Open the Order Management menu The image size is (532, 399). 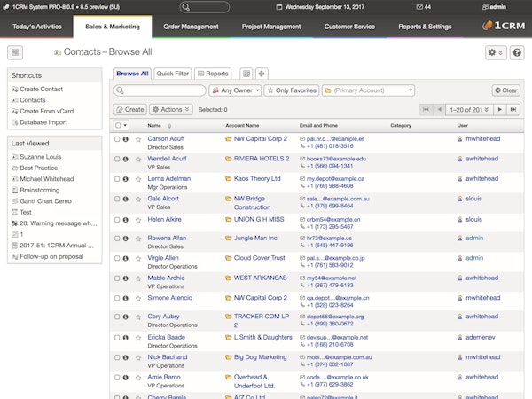[x=191, y=27]
